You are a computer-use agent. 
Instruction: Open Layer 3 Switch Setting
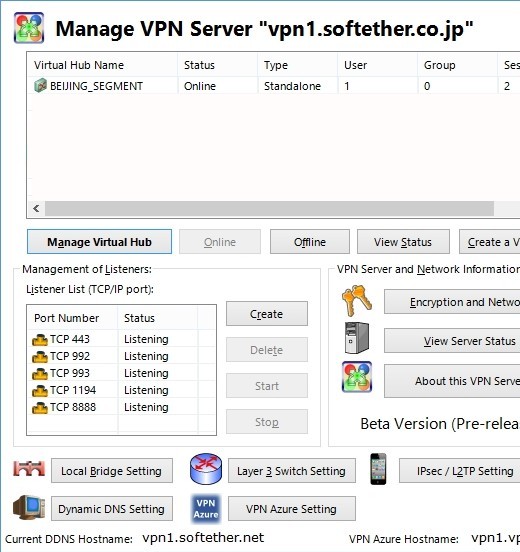tap(292, 471)
